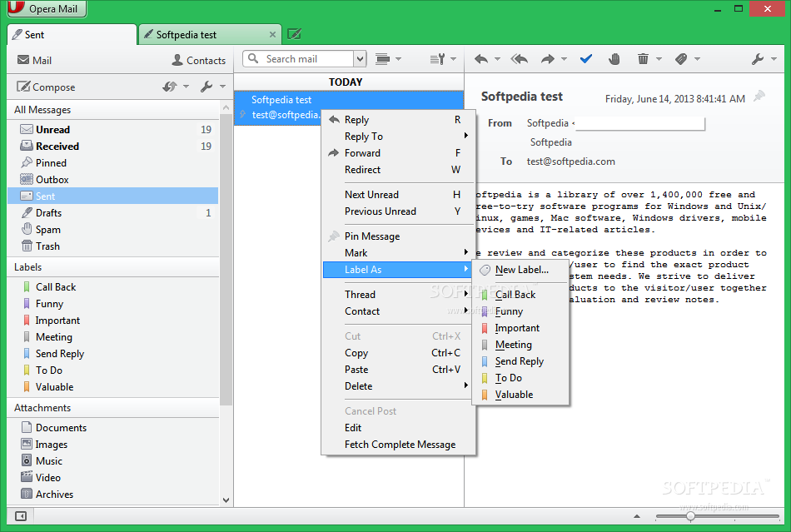This screenshot has width=791, height=532.
Task: Open the Pinned messages view
Action: coord(113,163)
